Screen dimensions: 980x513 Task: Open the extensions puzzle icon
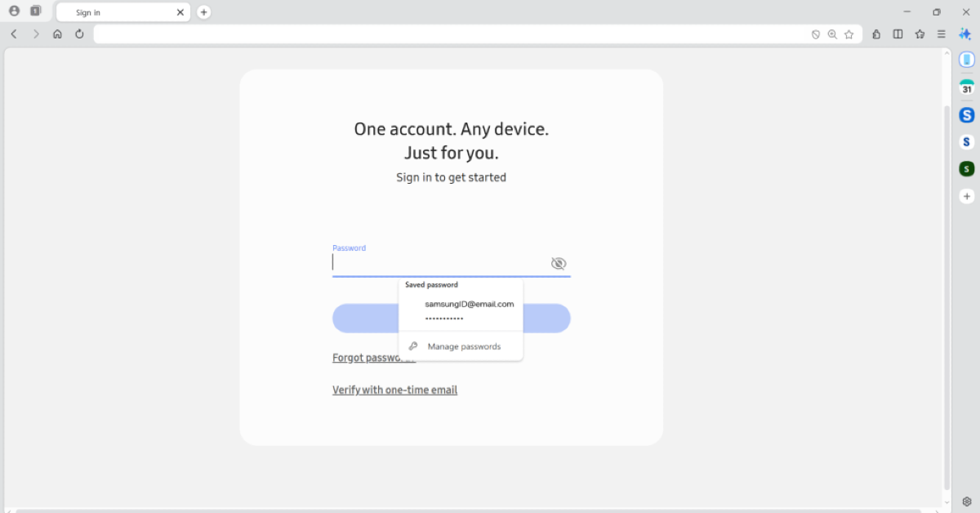(x=876, y=34)
